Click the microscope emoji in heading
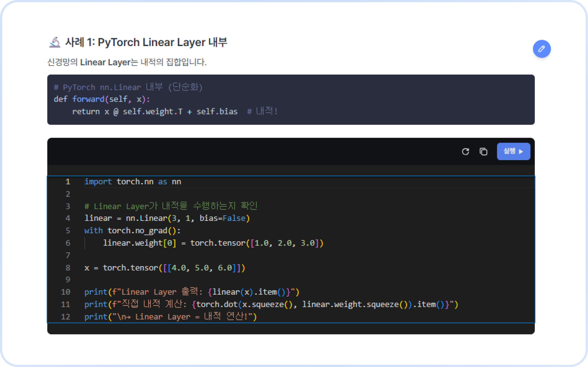 (x=54, y=42)
